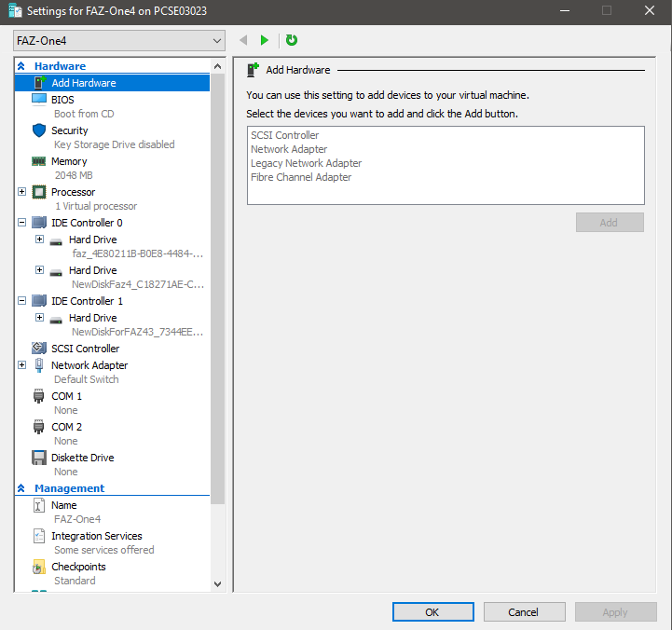
Task: Select Integration Services in Management section
Action: point(96,536)
